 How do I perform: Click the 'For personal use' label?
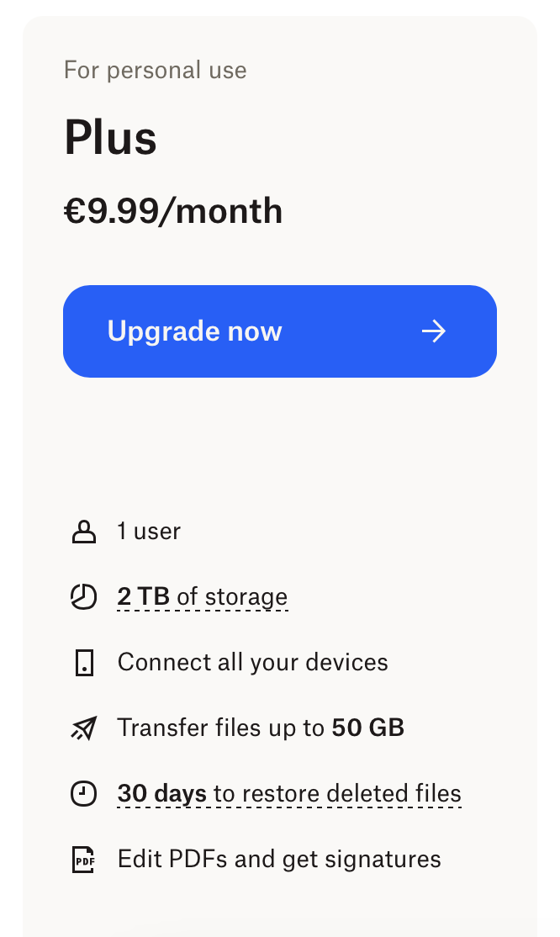155,70
